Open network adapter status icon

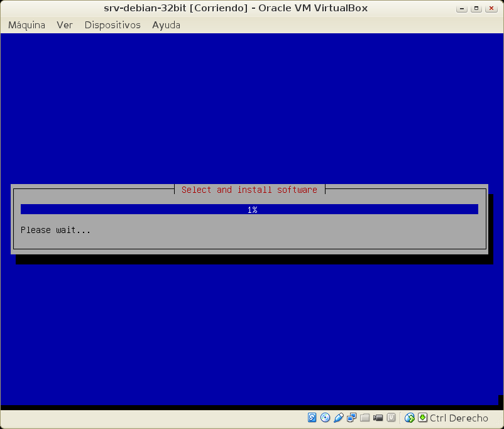coord(352,418)
